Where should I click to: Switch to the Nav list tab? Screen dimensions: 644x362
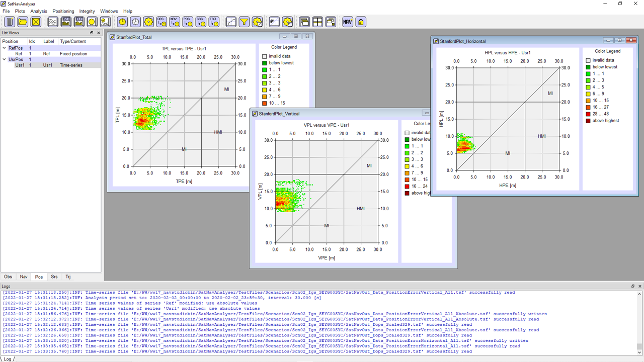[x=24, y=277]
